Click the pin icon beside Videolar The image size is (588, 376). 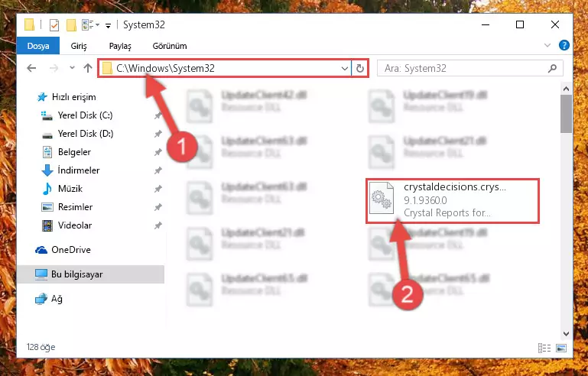pos(158,225)
